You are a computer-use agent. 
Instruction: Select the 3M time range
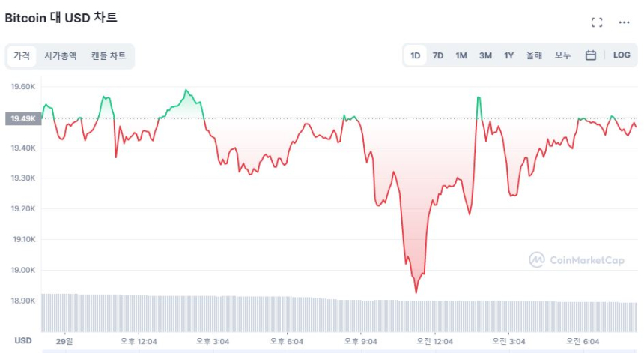coord(485,55)
